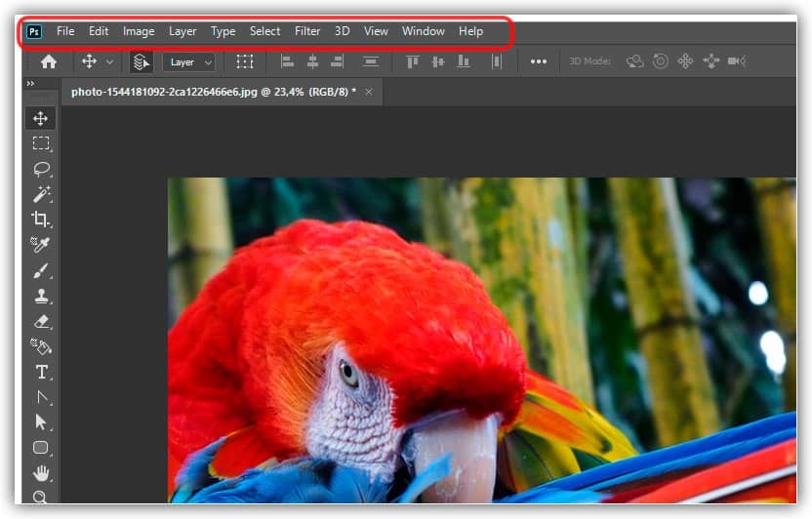Select the Zoom tool
Screen dimensions: 812x519
click(40, 497)
